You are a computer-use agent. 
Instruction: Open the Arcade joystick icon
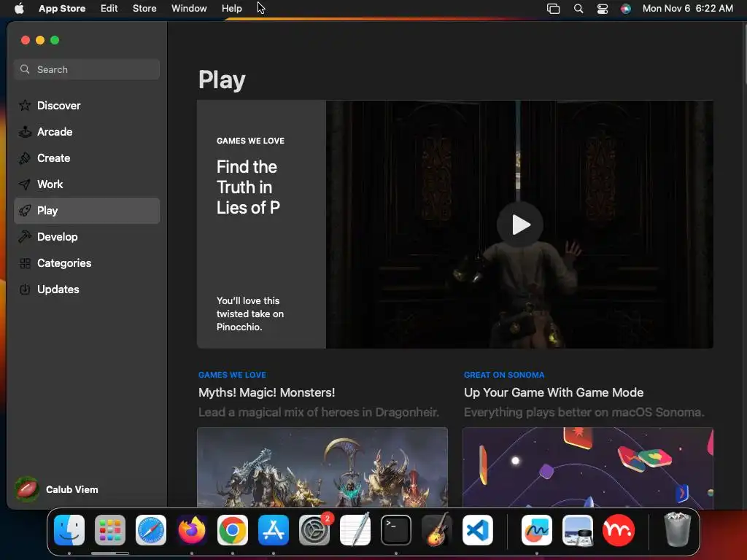25,131
